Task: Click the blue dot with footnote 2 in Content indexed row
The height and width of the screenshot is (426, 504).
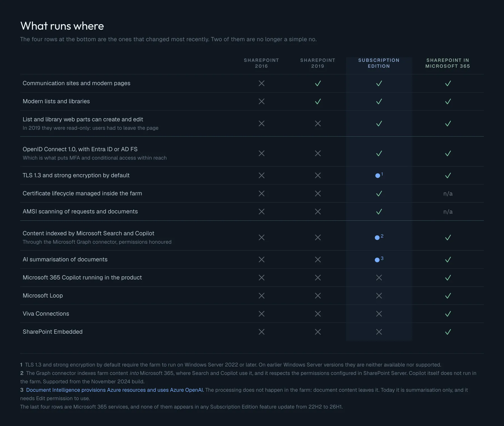Action: (377, 238)
